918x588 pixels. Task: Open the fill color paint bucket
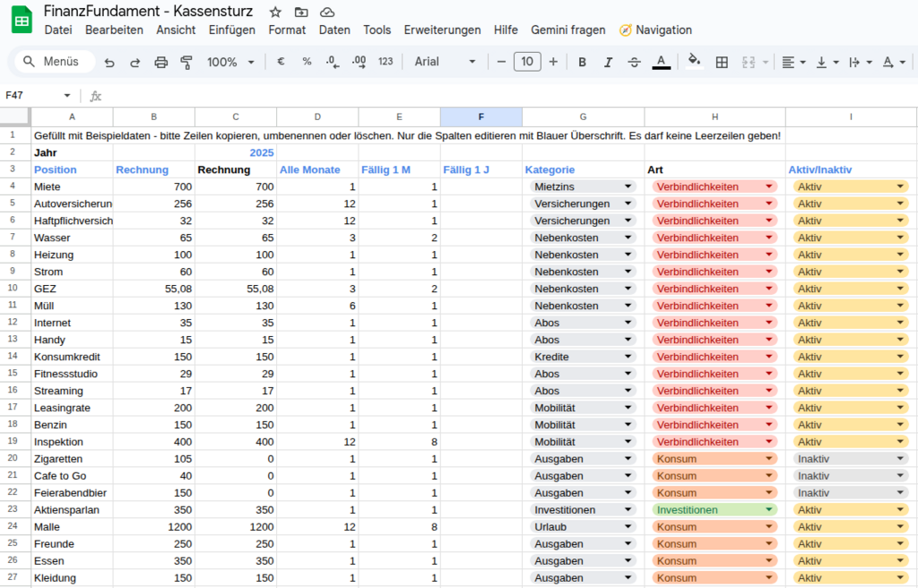(x=693, y=63)
